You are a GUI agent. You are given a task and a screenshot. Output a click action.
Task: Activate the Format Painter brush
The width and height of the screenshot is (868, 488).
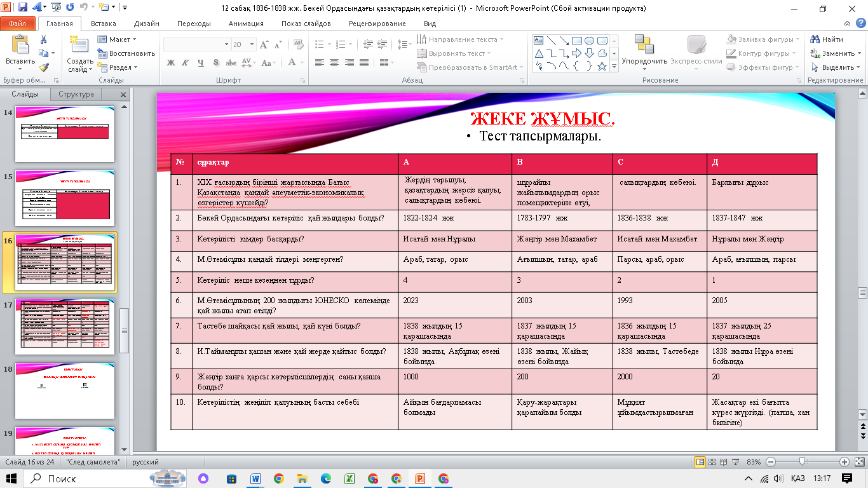pyautogui.click(x=43, y=67)
